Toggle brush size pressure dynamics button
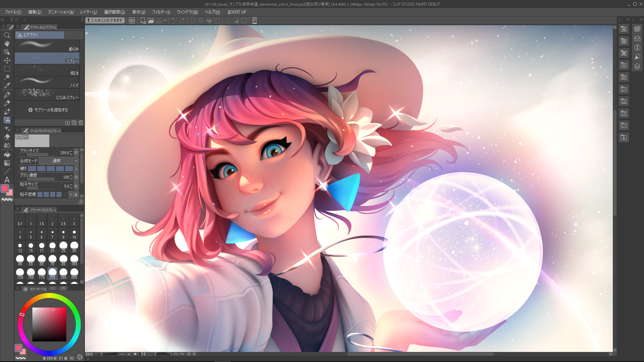This screenshot has width=644, height=362. point(76,153)
